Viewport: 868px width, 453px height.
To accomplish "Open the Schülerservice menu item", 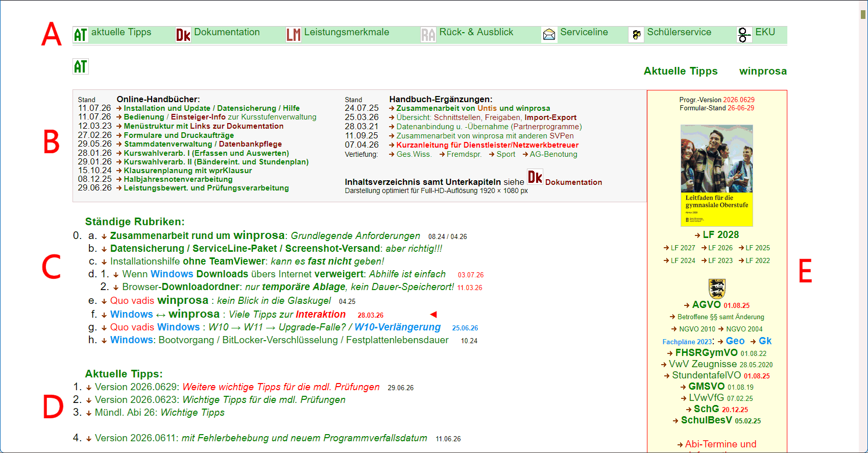I will [679, 32].
